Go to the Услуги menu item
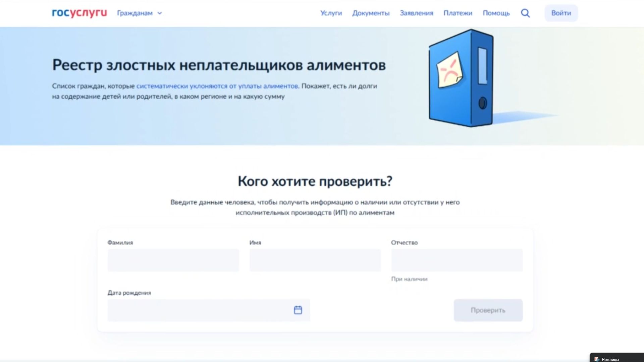The image size is (644, 362). pos(331,13)
